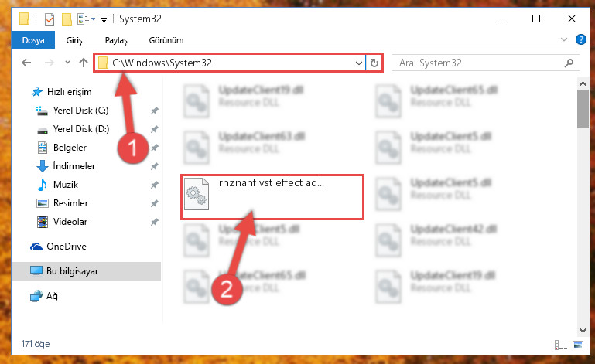595x364 pixels.
Task: Unpin Belgeler using its pin icon
Action: click(154, 148)
